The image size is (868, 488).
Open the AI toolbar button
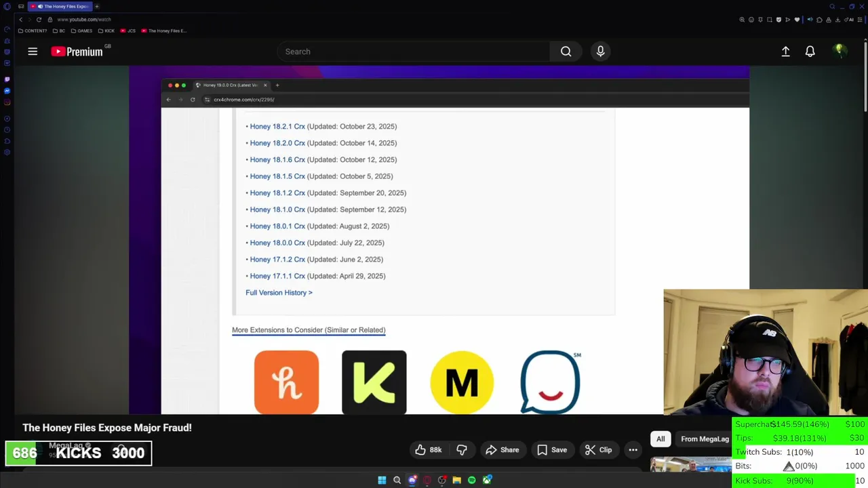point(849,20)
